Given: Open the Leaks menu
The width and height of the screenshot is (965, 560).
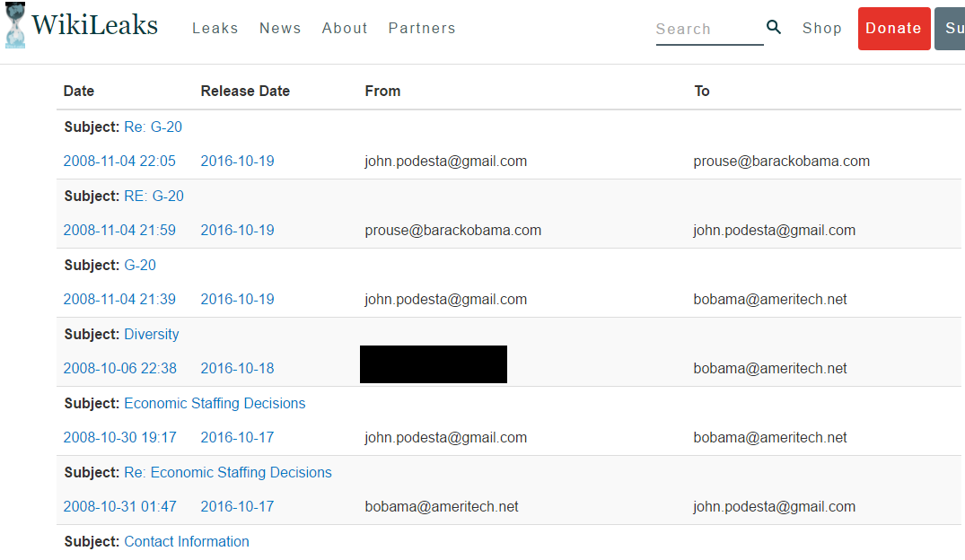Looking at the screenshot, I should 215,29.
